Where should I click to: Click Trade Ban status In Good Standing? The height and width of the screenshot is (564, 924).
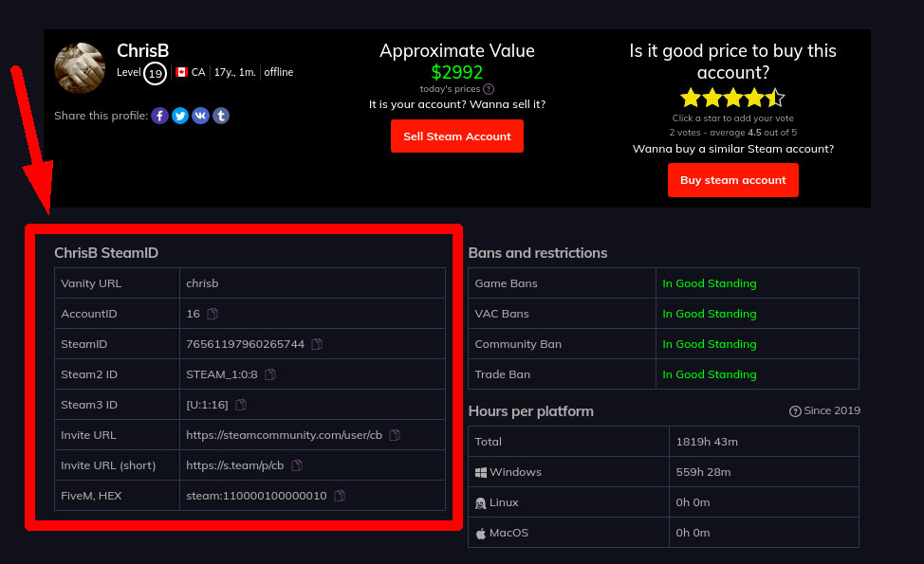[709, 374]
